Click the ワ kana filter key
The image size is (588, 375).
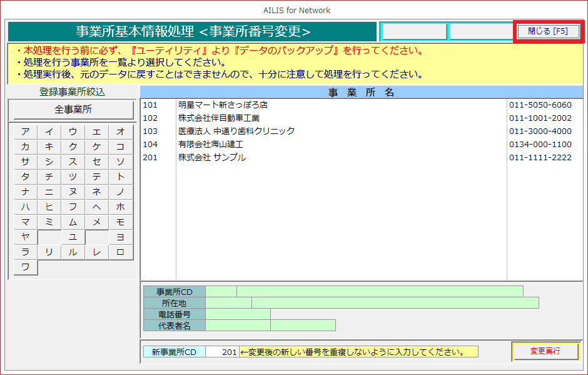(x=26, y=267)
